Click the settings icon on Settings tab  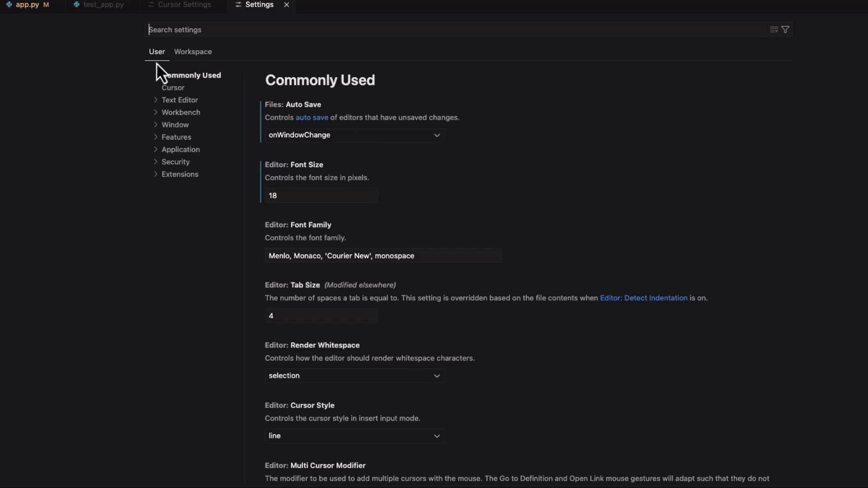pos(238,5)
